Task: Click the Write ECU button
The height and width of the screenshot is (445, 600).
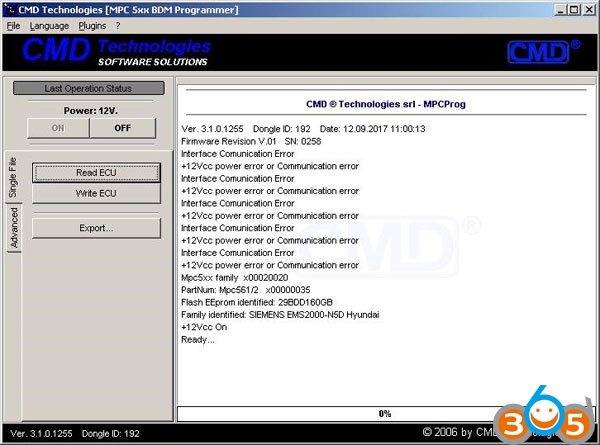Action: point(96,193)
